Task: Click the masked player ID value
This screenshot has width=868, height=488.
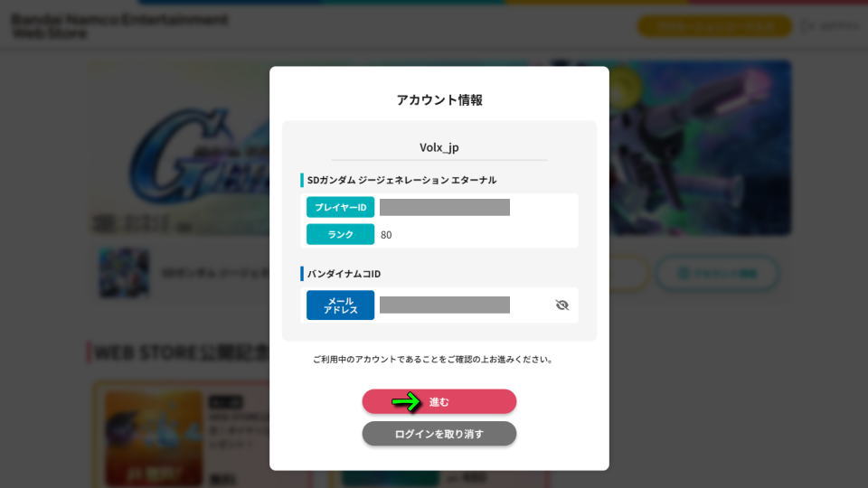Action: (x=445, y=208)
